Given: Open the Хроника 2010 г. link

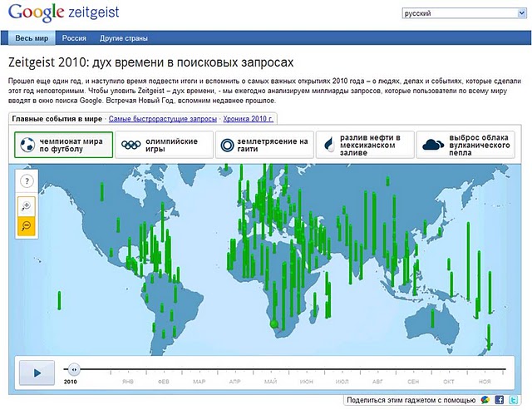Looking at the screenshot, I should (248, 119).
